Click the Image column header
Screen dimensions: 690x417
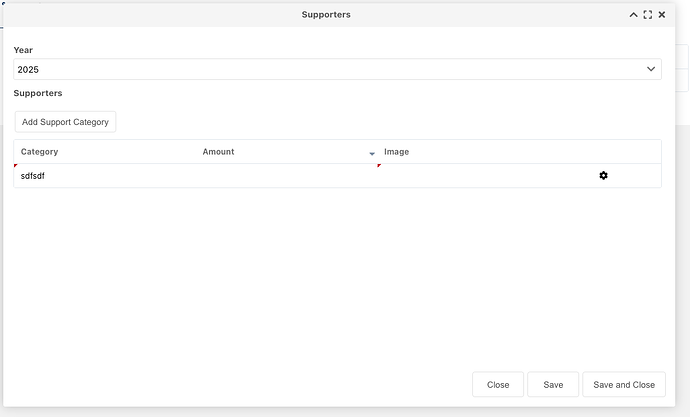coord(397,152)
